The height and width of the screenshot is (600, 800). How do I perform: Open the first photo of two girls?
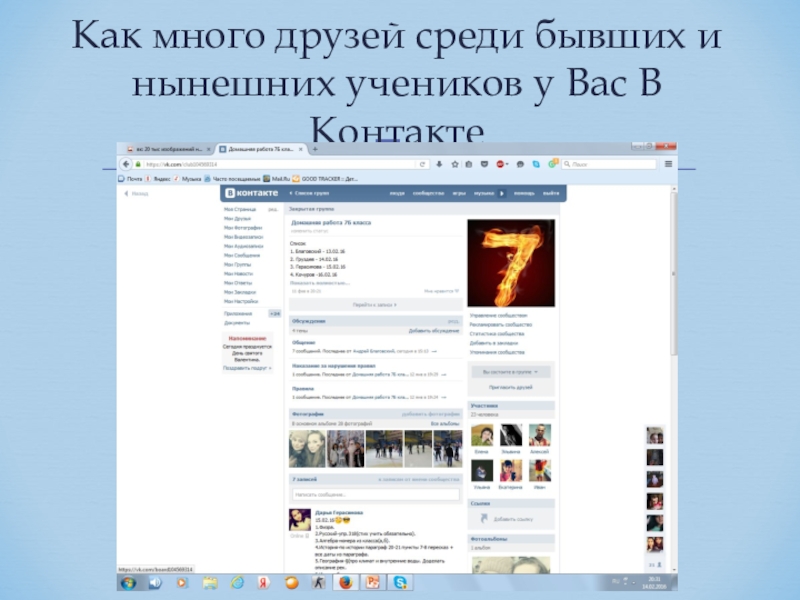pos(307,449)
